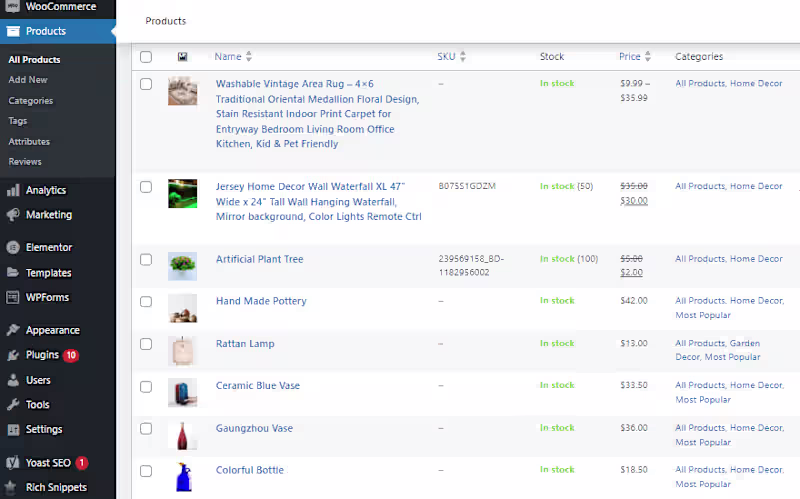Check the Artificial Plant Tree row checkbox
800x499 pixels.
pos(146,260)
